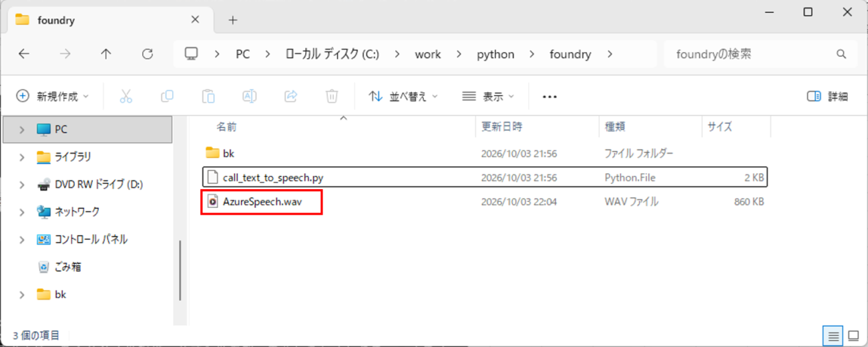The image size is (868, 347).
Task: Switch to details list view icon
Action: 833,336
